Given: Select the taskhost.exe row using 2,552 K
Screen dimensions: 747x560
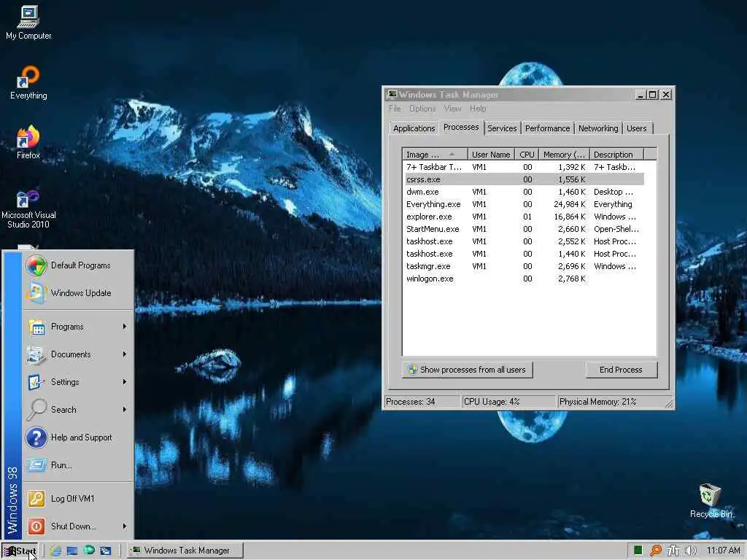Looking at the screenshot, I should tap(525, 241).
